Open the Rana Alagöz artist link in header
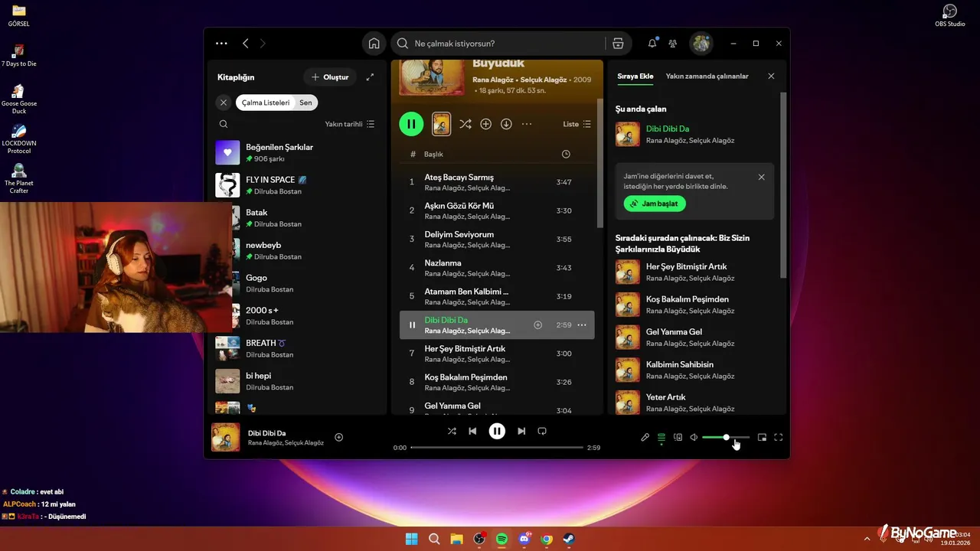 tap(493, 80)
